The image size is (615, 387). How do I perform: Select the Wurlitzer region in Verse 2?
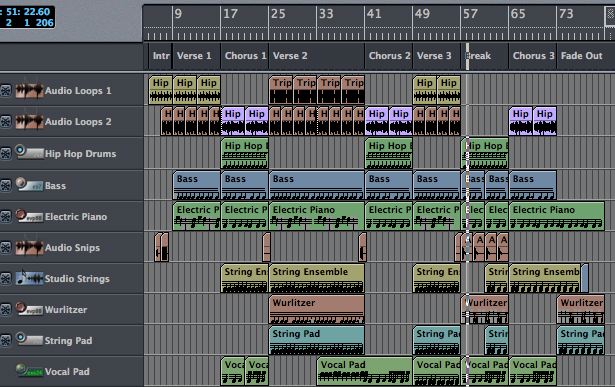(317, 309)
